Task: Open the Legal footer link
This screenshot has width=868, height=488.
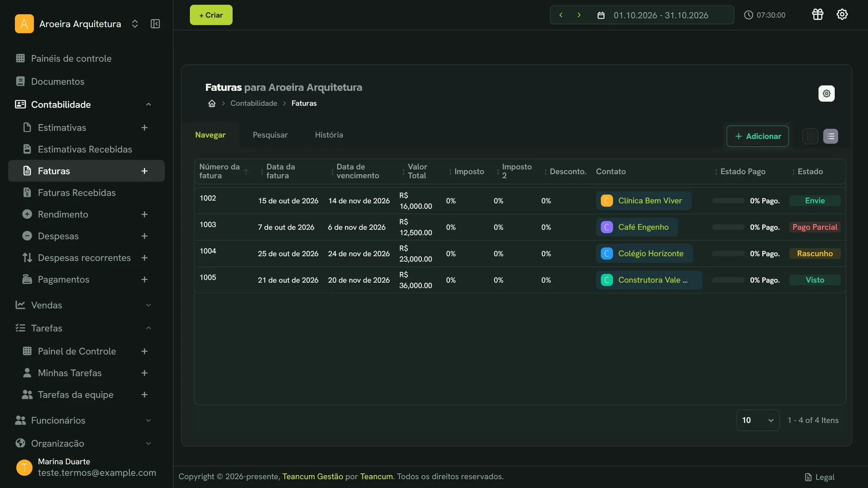Action: 820,477
